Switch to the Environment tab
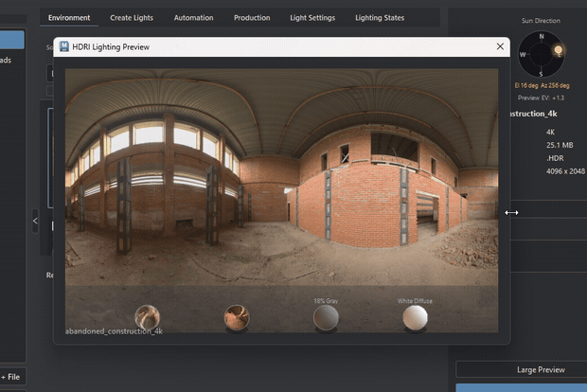Viewport: 587px width, 392px height. pyautogui.click(x=69, y=18)
